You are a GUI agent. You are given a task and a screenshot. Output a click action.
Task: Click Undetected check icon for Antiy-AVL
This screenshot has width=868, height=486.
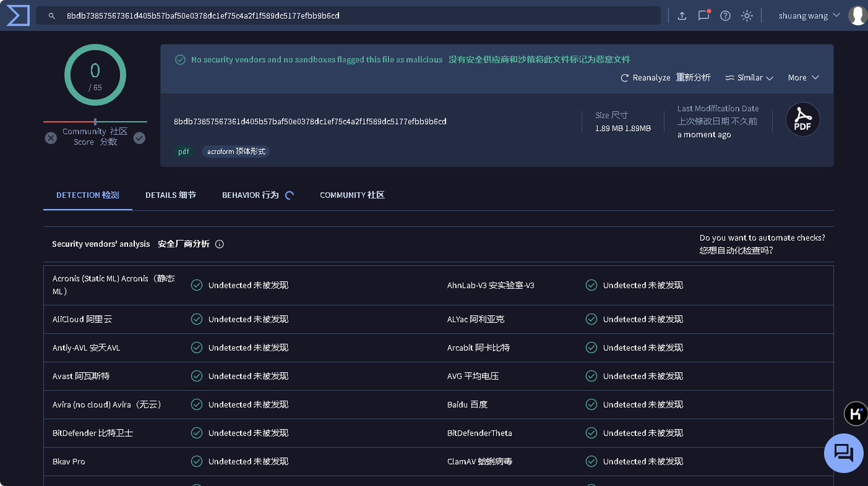[197, 348]
